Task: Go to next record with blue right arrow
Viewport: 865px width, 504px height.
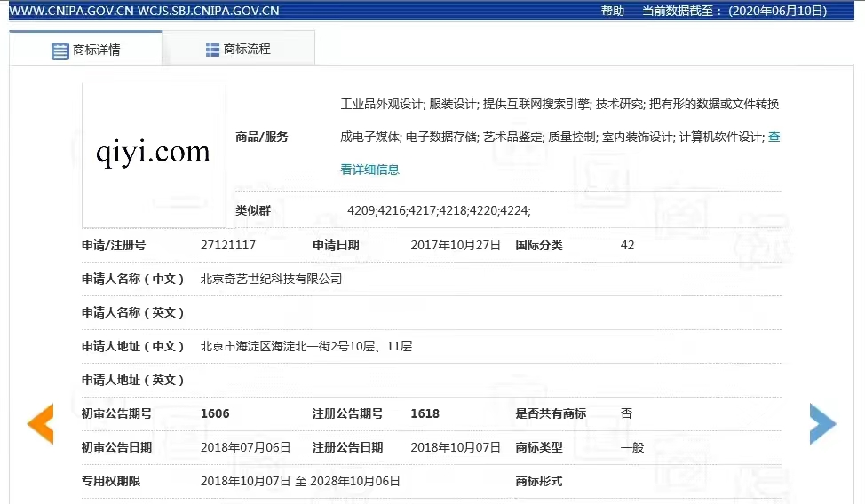Action: coord(822,424)
